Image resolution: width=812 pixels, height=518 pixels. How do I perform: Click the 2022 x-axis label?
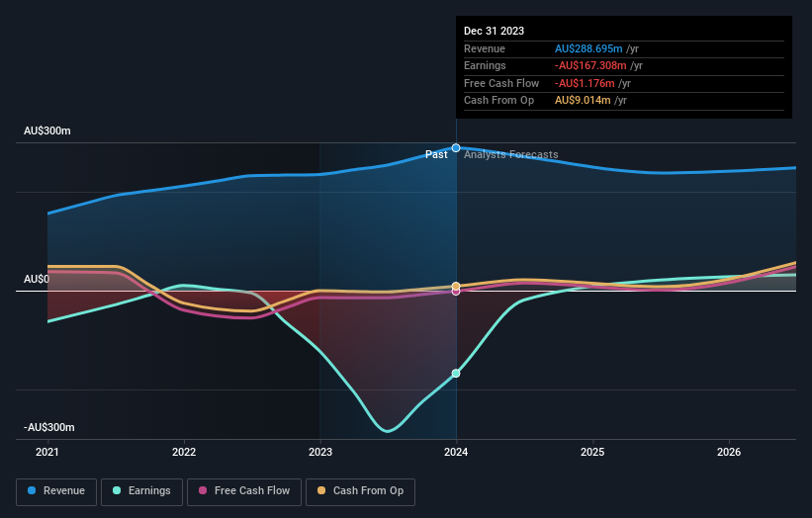coord(184,452)
